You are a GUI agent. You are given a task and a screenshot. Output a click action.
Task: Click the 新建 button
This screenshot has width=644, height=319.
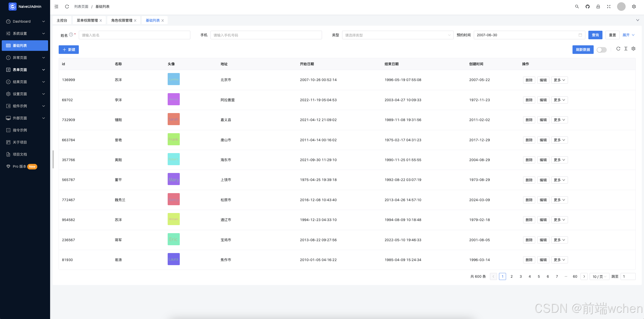coord(69,50)
